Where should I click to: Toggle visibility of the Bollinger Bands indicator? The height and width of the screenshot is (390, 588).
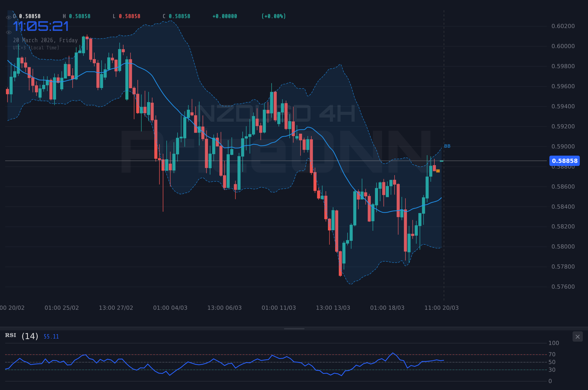[x=8, y=32]
